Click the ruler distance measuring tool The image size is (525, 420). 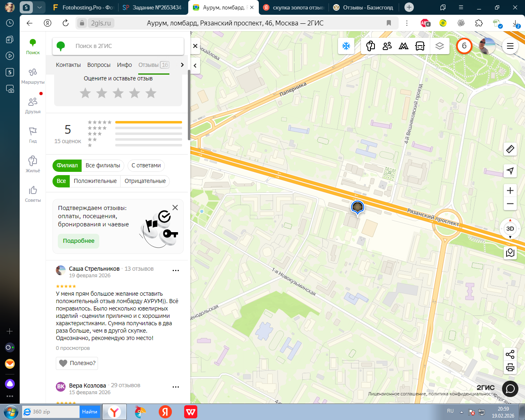[x=510, y=149]
